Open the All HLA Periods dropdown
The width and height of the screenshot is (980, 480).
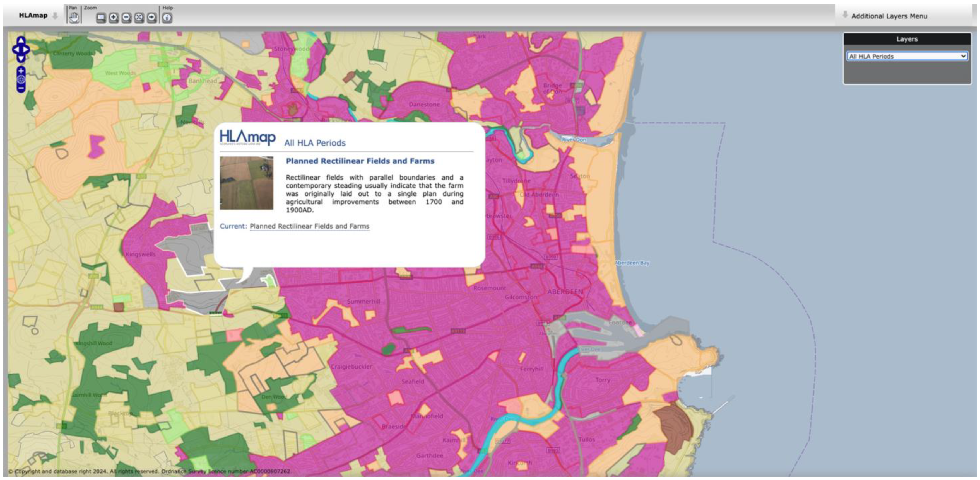coord(907,56)
